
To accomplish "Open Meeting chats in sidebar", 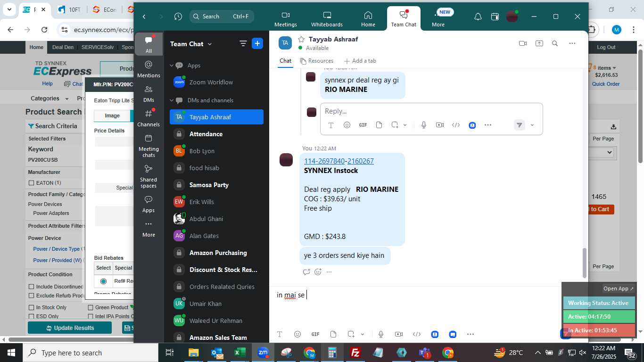I will [x=149, y=145].
